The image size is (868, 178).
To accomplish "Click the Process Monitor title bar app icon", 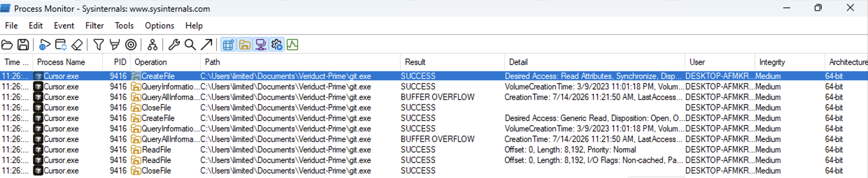I will (x=5, y=8).
